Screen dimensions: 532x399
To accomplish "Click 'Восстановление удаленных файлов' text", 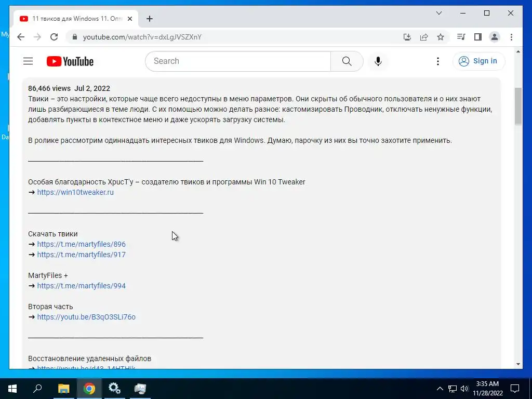I will pyautogui.click(x=89, y=358).
